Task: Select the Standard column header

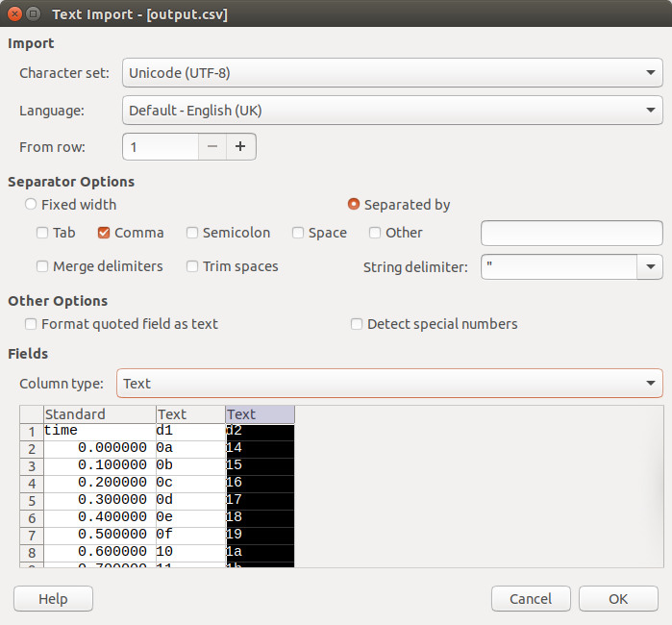Action: (100, 414)
